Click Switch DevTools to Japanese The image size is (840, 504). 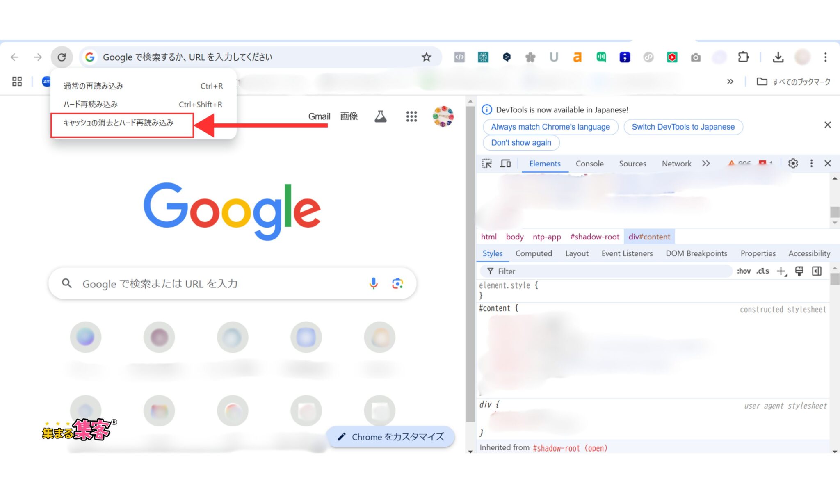click(x=683, y=127)
